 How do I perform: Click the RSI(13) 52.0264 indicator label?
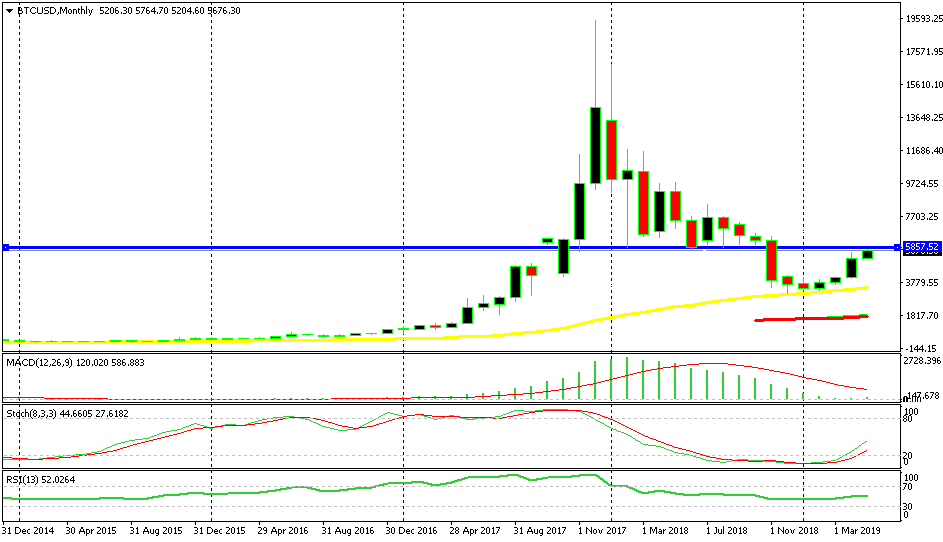(41, 479)
